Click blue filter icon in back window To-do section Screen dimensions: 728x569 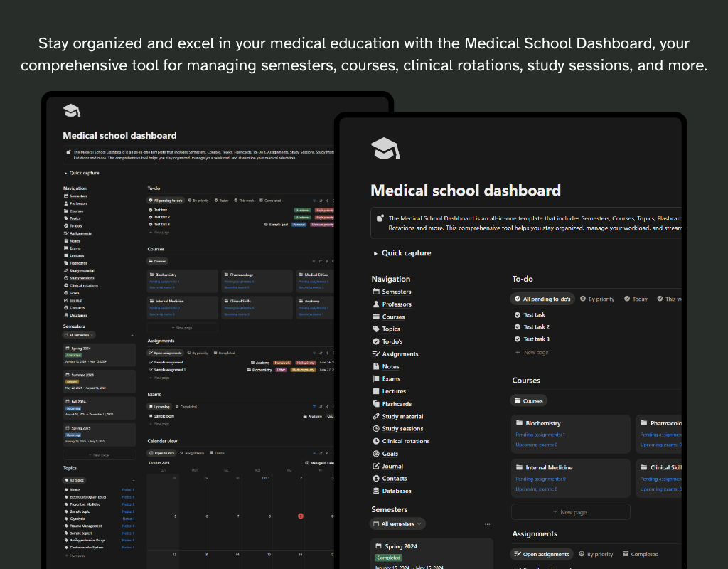click(314, 201)
